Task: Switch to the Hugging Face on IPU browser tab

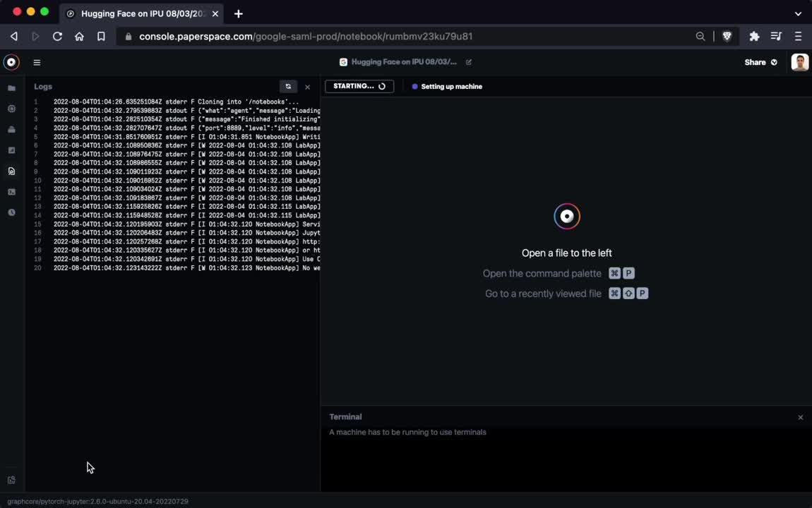Action: (x=141, y=13)
